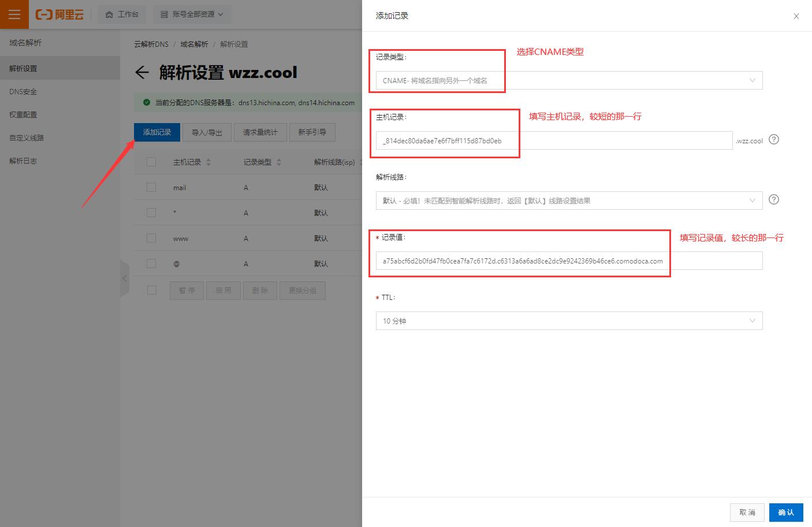Close the 添加记录 panel
812x527 pixels.
pyautogui.click(x=796, y=16)
